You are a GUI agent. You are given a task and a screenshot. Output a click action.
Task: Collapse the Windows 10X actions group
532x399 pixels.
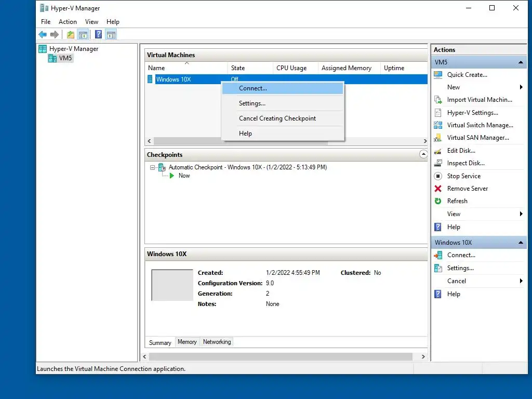pyautogui.click(x=521, y=243)
